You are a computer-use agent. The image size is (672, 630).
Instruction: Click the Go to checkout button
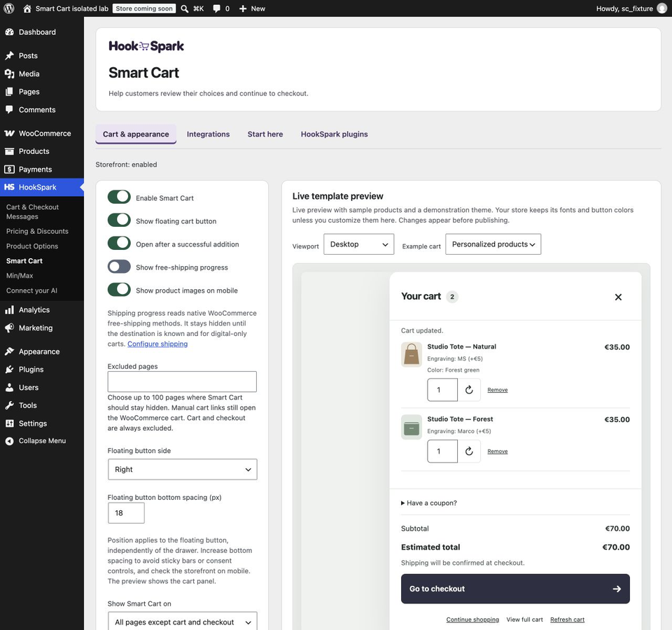(x=515, y=589)
